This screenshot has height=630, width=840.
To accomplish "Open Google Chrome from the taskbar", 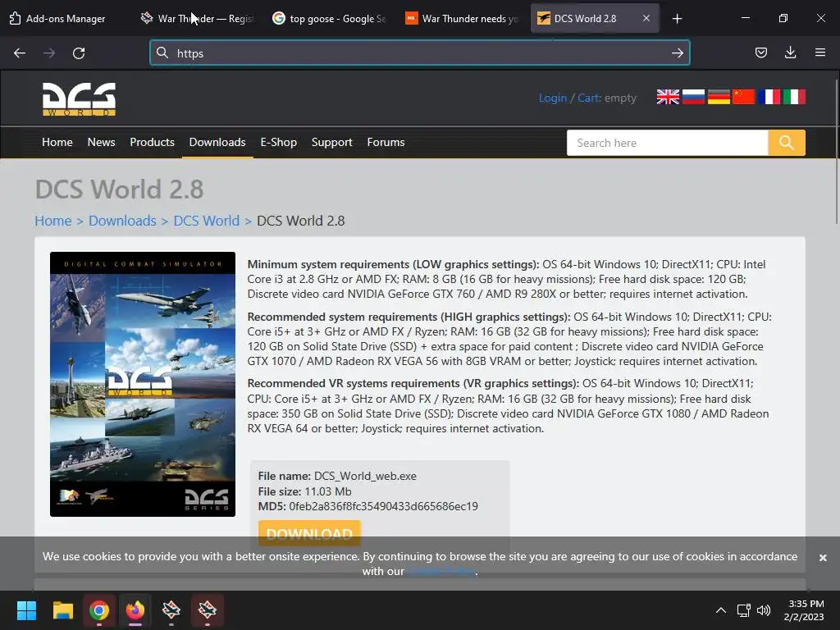I will point(99,610).
